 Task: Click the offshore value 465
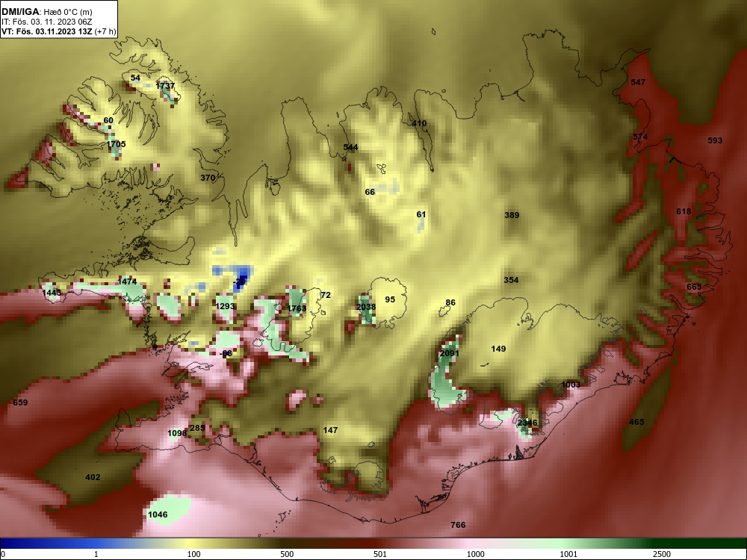[636, 422]
